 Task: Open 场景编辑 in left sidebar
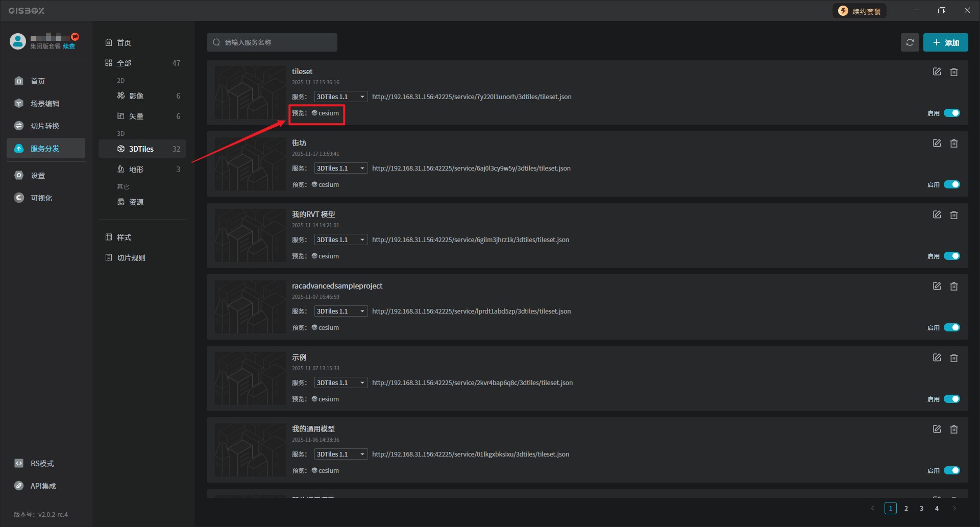[45, 104]
